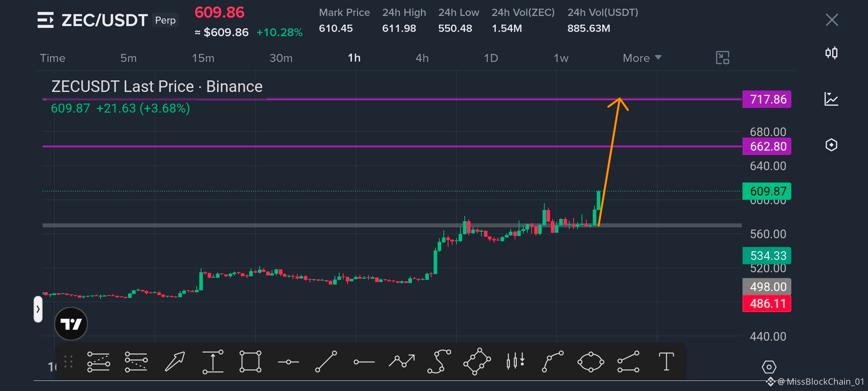Viewport: 868px width, 391px height.
Task: Toggle the picture-in-picture chart icon
Action: pos(723,58)
